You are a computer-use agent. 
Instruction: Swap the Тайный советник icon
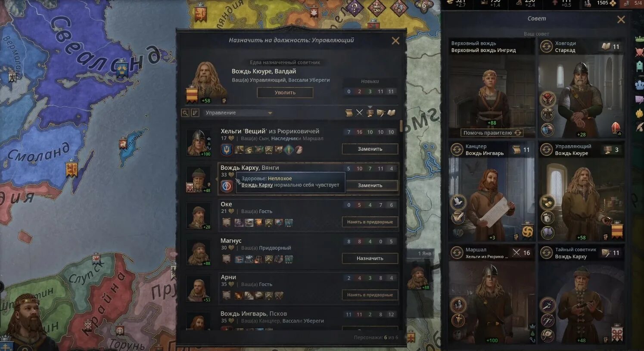546,253
